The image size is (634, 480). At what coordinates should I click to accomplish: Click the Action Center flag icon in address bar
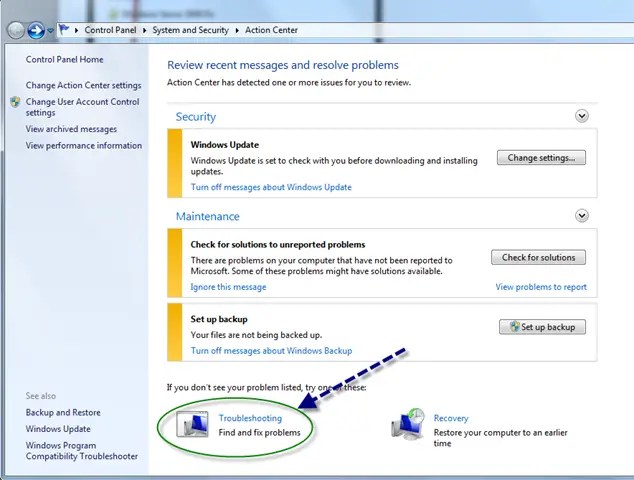(x=63, y=30)
